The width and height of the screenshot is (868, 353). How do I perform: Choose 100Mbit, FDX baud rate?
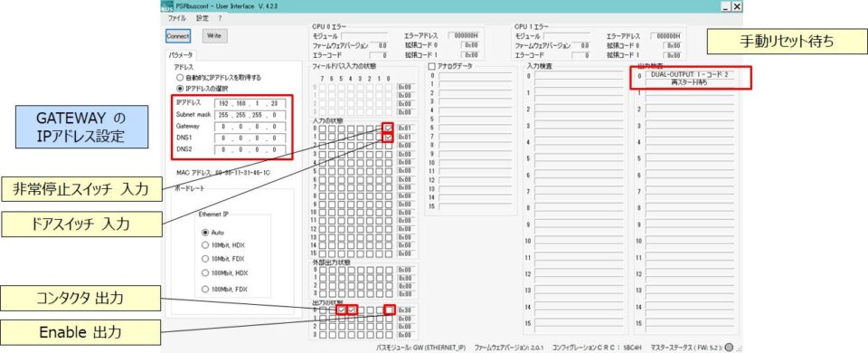[205, 289]
